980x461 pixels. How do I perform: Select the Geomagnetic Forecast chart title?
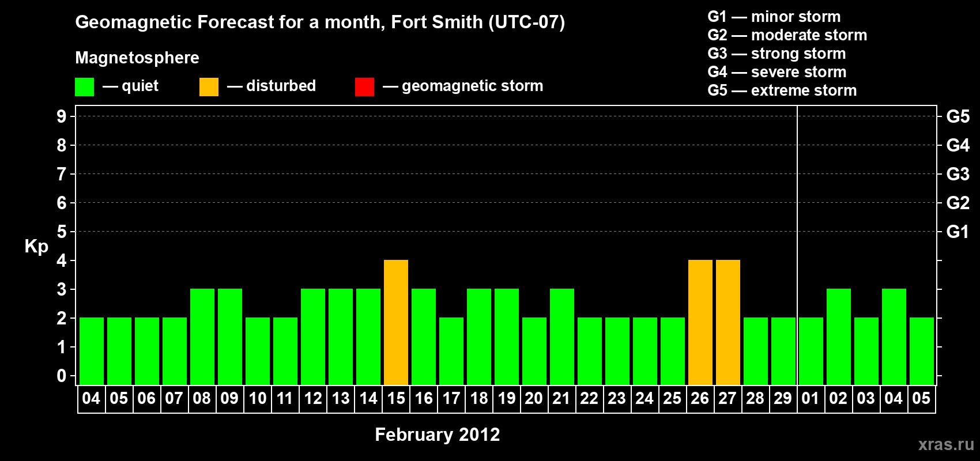coord(320,22)
